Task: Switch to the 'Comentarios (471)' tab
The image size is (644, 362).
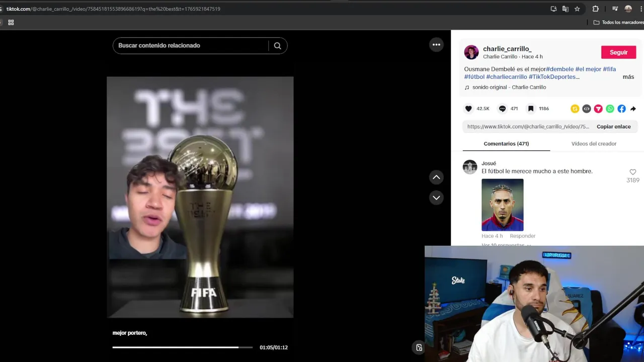Action: (506, 144)
